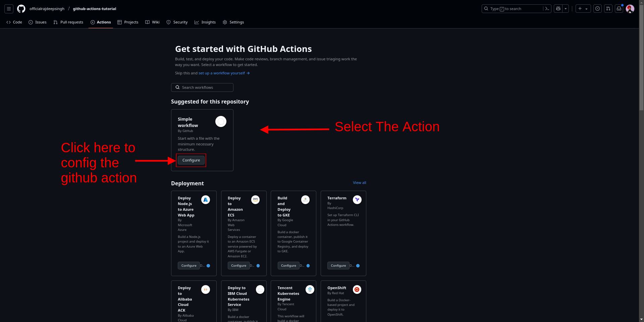Open the Insights tab
The width and height of the screenshot is (644, 322).
click(205, 22)
